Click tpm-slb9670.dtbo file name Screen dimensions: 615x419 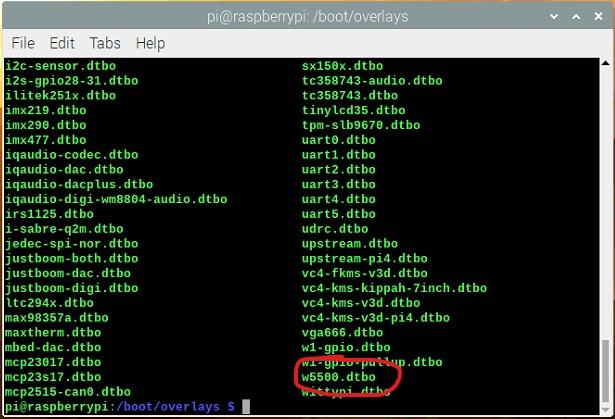click(x=361, y=125)
